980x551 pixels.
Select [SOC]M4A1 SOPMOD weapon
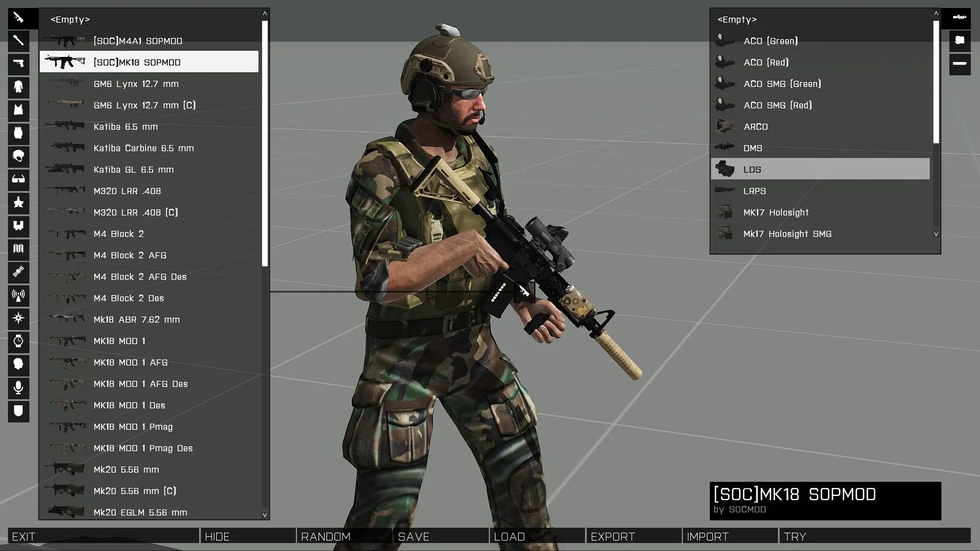tap(149, 41)
